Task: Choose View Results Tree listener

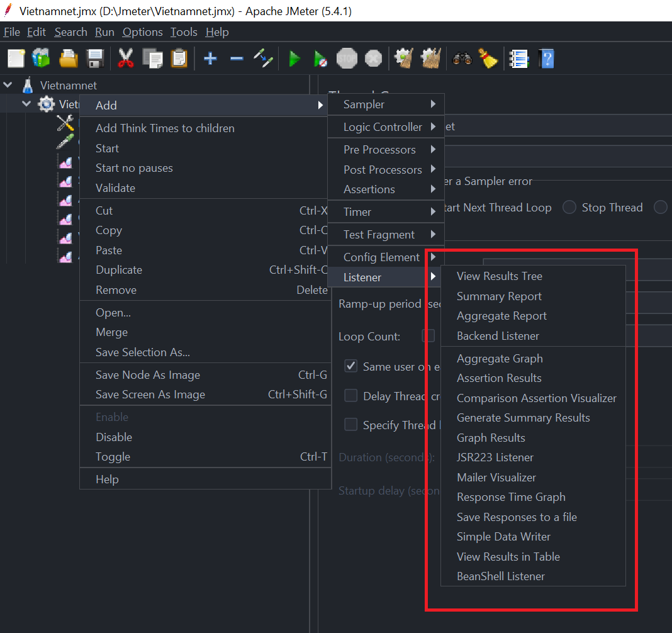Action: (533, 276)
